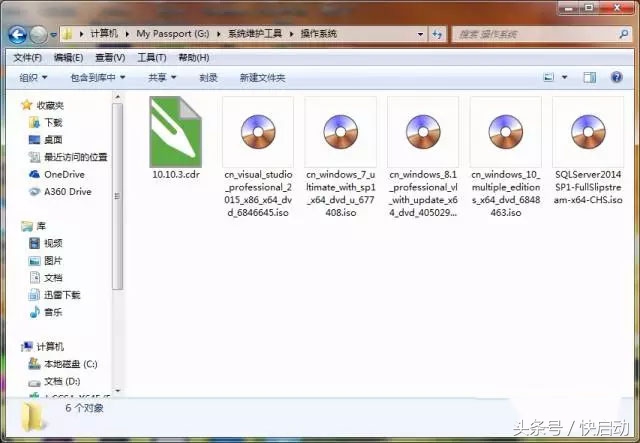640x443 pixels.
Task: Click the 刻录 toolbar button
Action: (x=208, y=78)
